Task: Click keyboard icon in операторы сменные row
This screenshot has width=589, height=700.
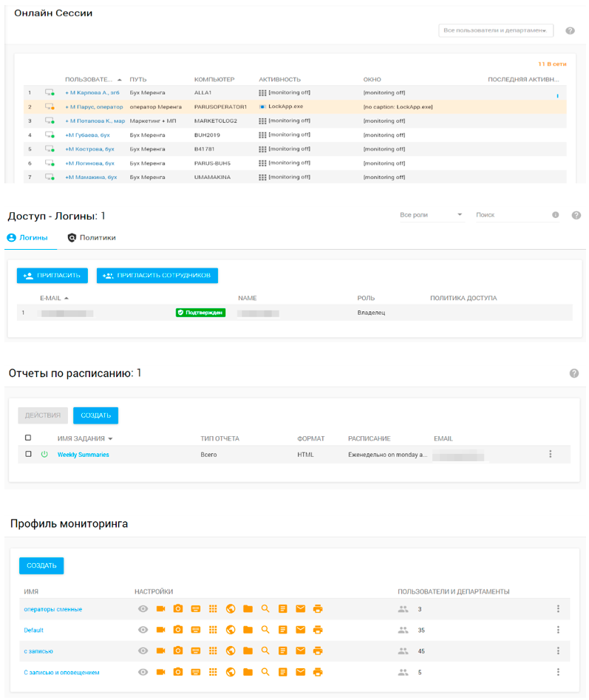Action: click(195, 608)
